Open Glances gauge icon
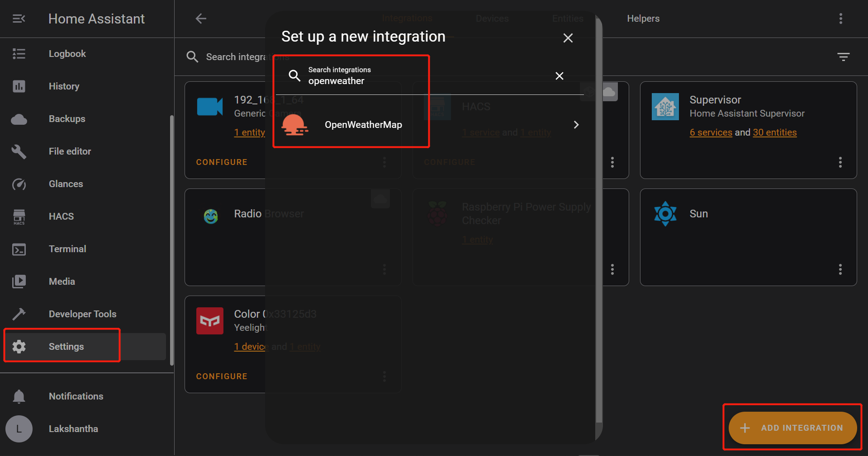Screen dimensions: 868x456 click(19, 184)
